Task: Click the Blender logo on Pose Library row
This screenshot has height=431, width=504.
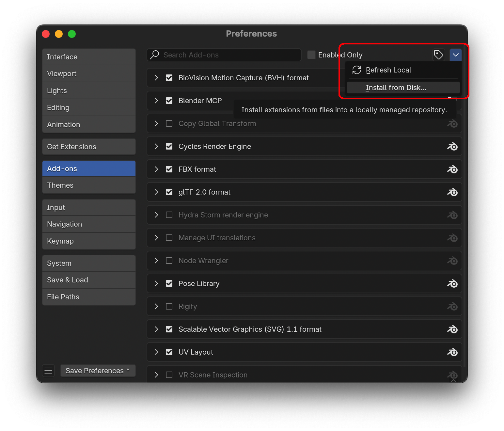Action: (452, 283)
